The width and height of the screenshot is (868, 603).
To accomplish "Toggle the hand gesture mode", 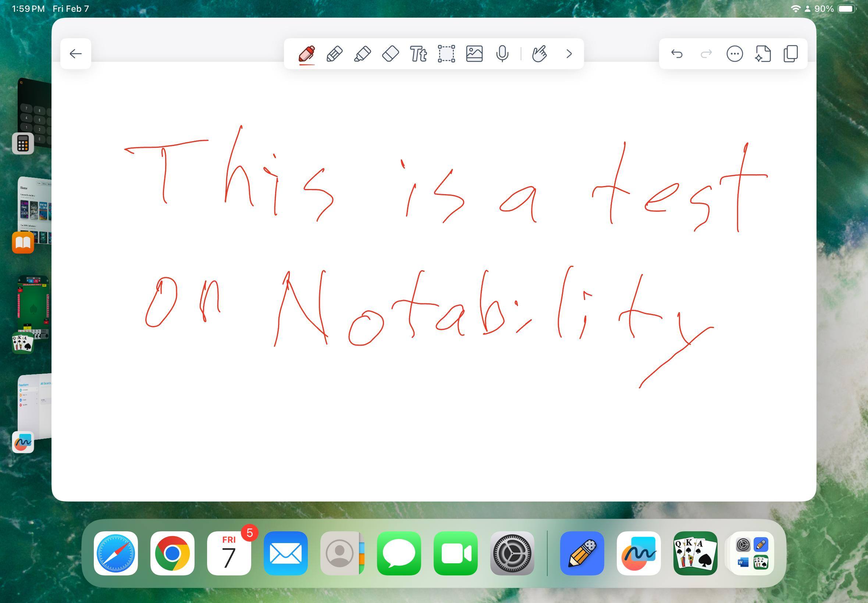I will (539, 54).
